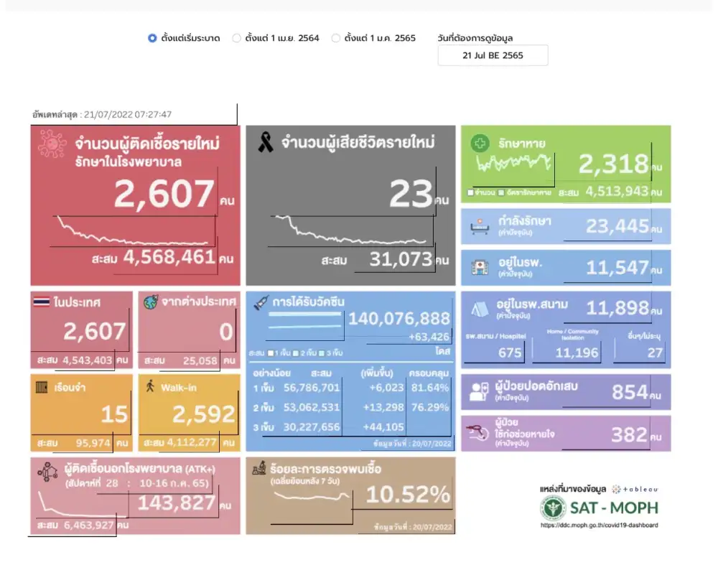
Task: Click the black mourning ribbon icon
Action: (x=265, y=143)
